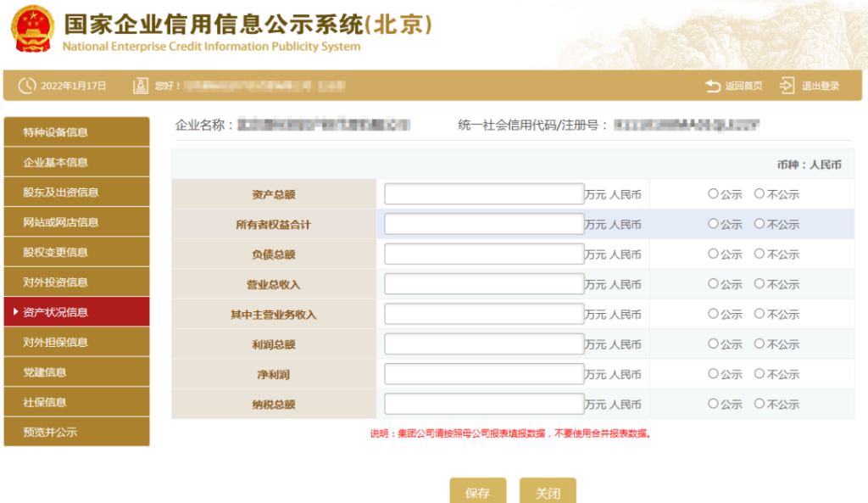The width and height of the screenshot is (868, 503).
Task: Select 不公示 for 纳税总额
Action: pyautogui.click(x=759, y=405)
